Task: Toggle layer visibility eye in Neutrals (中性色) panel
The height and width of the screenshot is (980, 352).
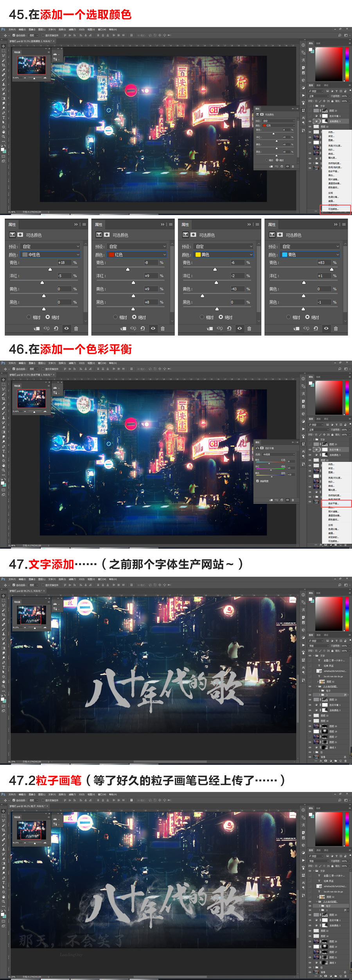Action: pos(66,328)
